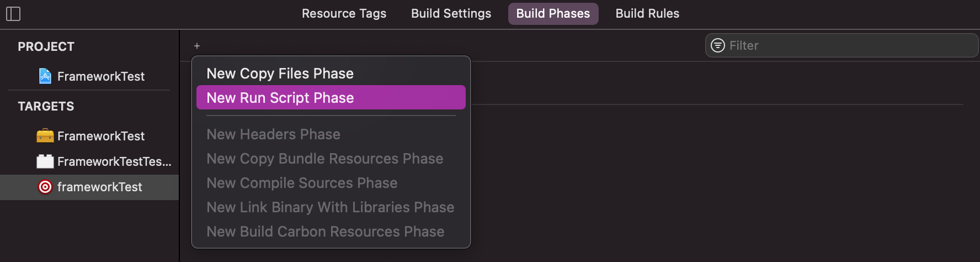Viewport: 980px width, 262px height.
Task: Select the Build Phases tab
Action: (x=553, y=14)
